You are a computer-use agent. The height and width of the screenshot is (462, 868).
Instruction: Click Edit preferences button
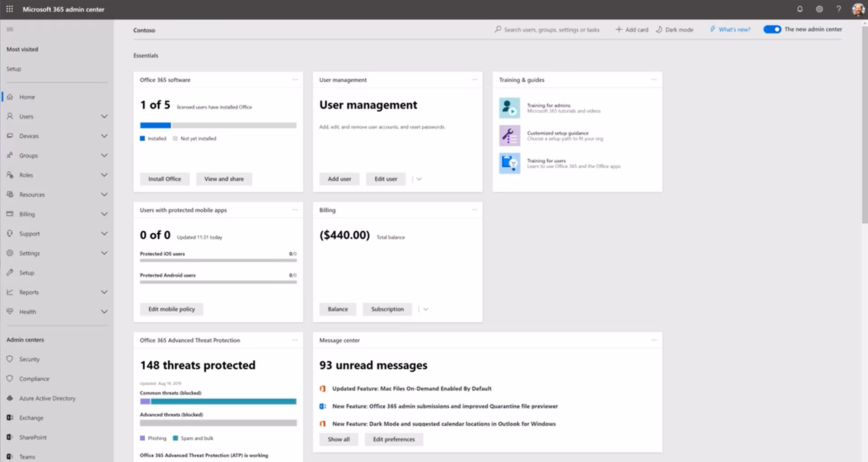click(394, 439)
